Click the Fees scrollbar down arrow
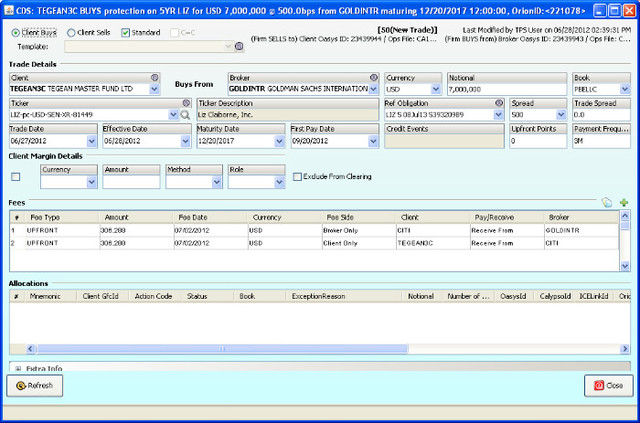The width and height of the screenshot is (640, 423). 624,266
